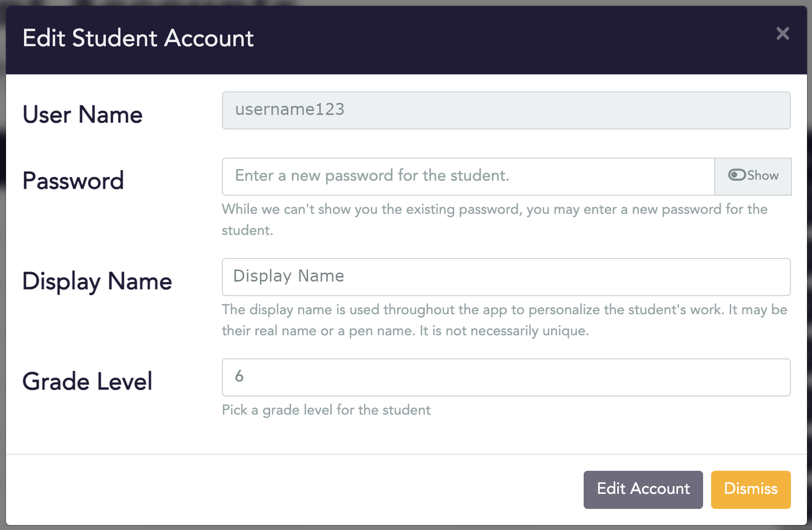
Task: Click the 'Display Name' field label
Action: tap(97, 281)
